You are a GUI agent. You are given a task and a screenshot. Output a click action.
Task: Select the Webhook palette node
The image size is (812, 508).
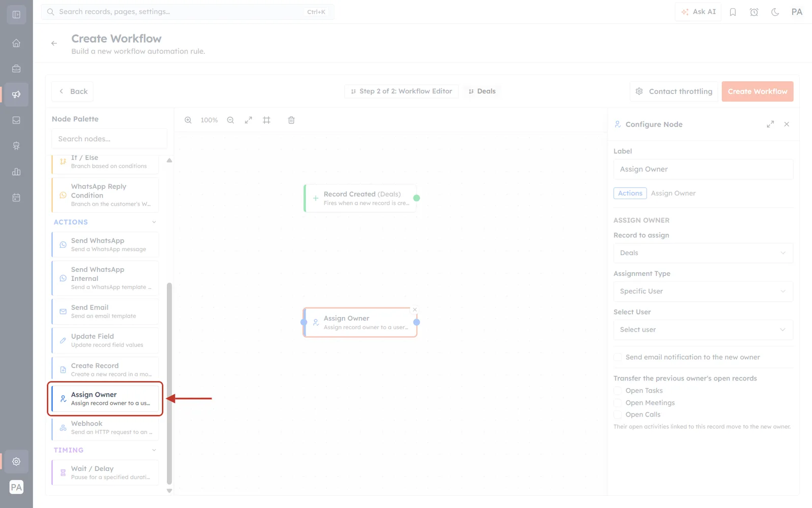[105, 428]
